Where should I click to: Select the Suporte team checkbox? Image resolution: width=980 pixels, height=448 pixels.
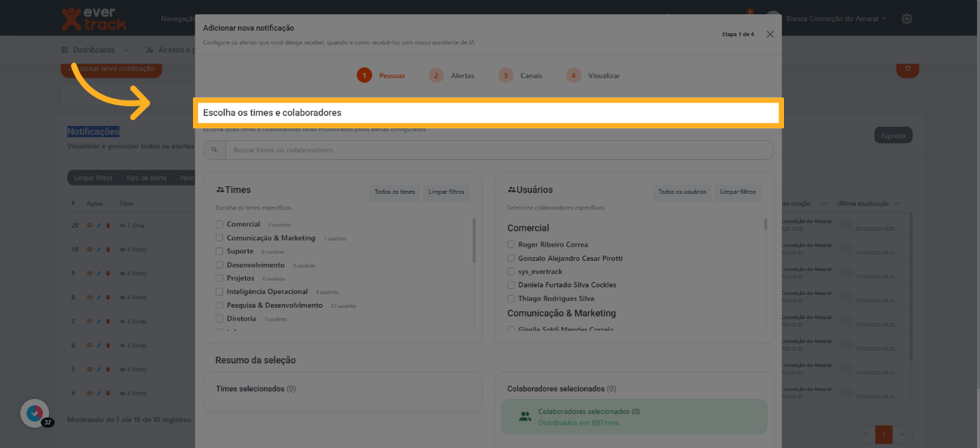[x=219, y=252]
